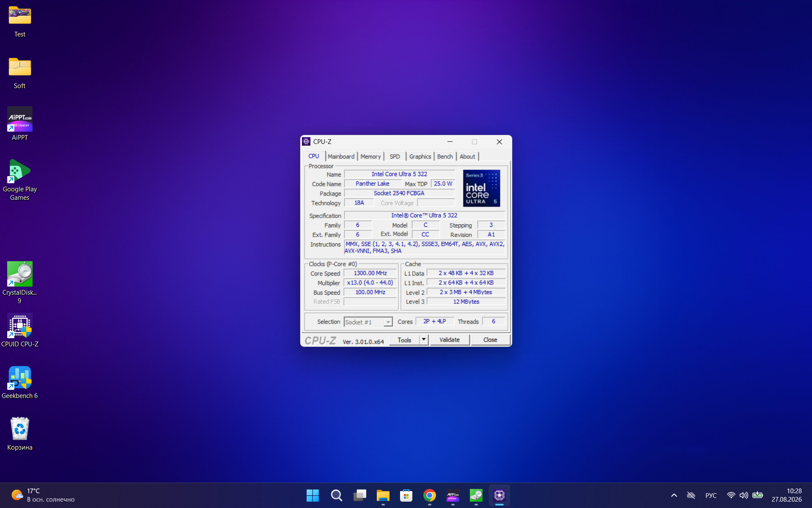Viewport: 812px width, 508px height.
Task: Show hidden system tray icons
Action: tap(674, 495)
